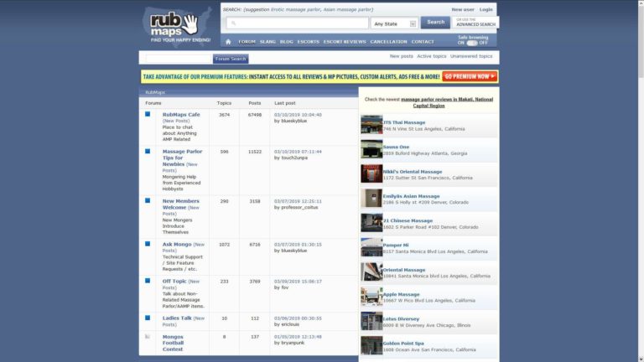This screenshot has width=644, height=362.
Task: Click the Apple Massage listing thumbnail
Action: click(x=371, y=297)
